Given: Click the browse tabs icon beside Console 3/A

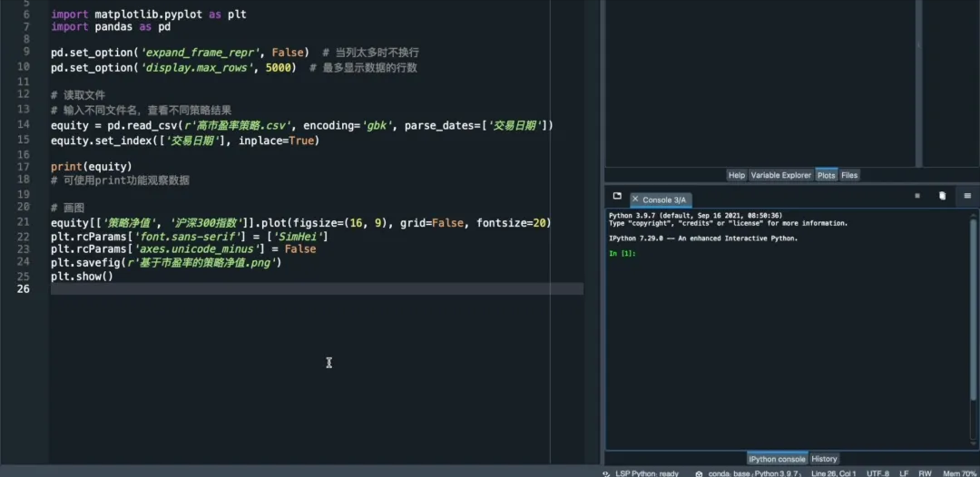Looking at the screenshot, I should click(617, 196).
